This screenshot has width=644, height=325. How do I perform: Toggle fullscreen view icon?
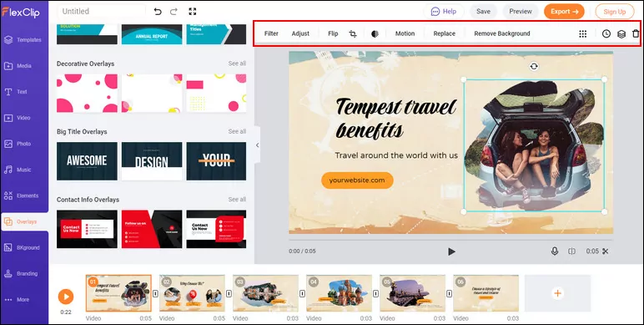[192, 12]
